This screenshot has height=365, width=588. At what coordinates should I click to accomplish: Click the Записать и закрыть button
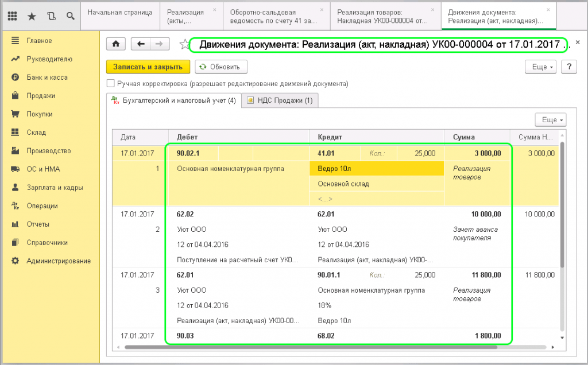coord(148,67)
